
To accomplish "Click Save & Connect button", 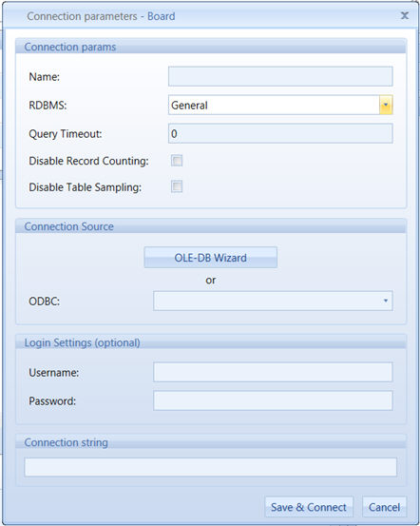I will (309, 507).
